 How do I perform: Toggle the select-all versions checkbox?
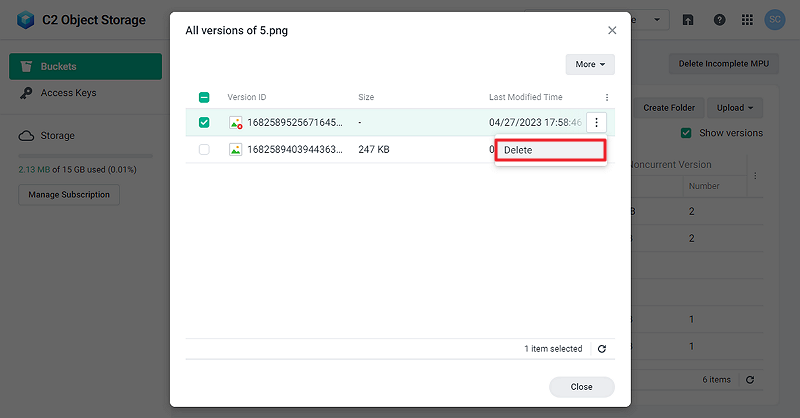pyautogui.click(x=204, y=97)
